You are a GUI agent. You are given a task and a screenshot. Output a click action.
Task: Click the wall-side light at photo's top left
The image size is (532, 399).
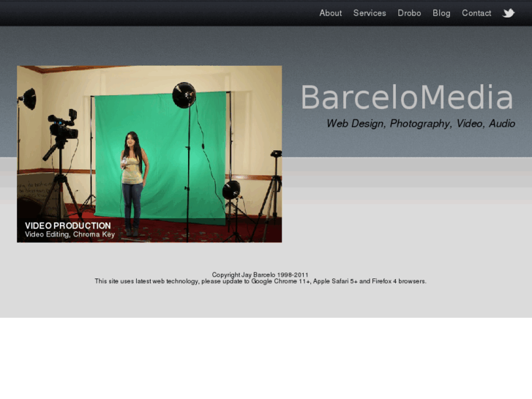click(x=28, y=99)
